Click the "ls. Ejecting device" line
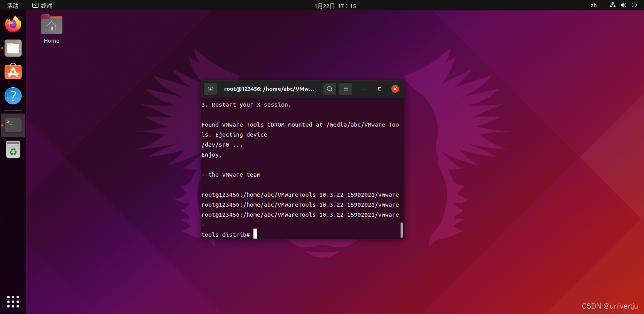Screen dimensions: 644x314 pyautogui.click(x=235, y=135)
